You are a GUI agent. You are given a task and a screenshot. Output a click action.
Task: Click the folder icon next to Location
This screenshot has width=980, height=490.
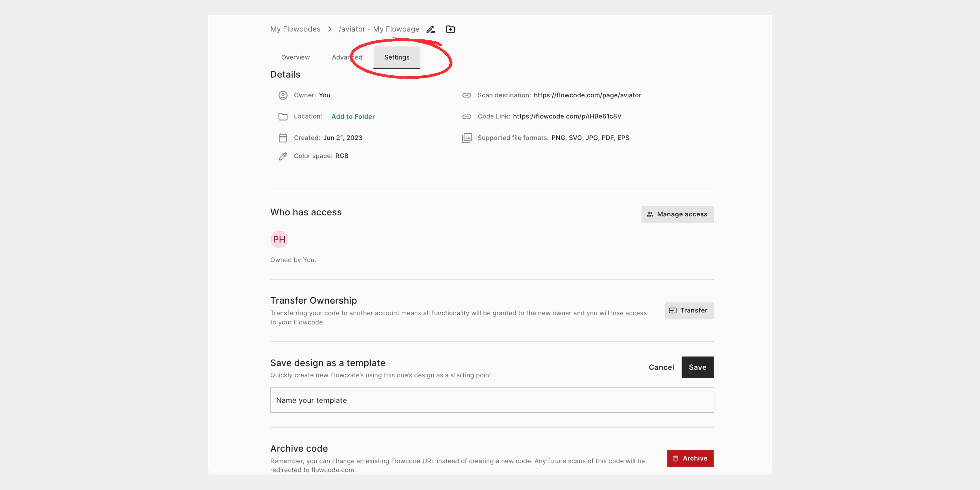[x=283, y=116]
